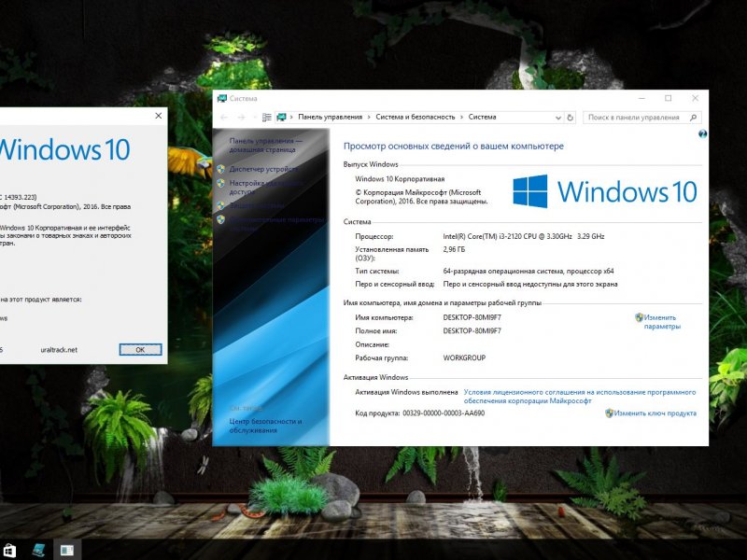Screen dimensions: 747x560
Task: Click the product code 00329-00000-00003-AA690
Action: 444,413
